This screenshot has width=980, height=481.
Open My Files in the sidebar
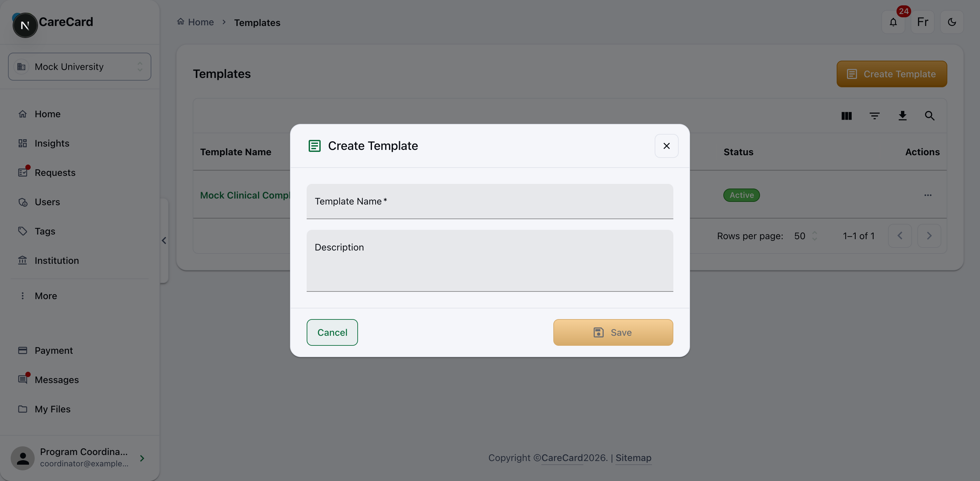coord(80,409)
